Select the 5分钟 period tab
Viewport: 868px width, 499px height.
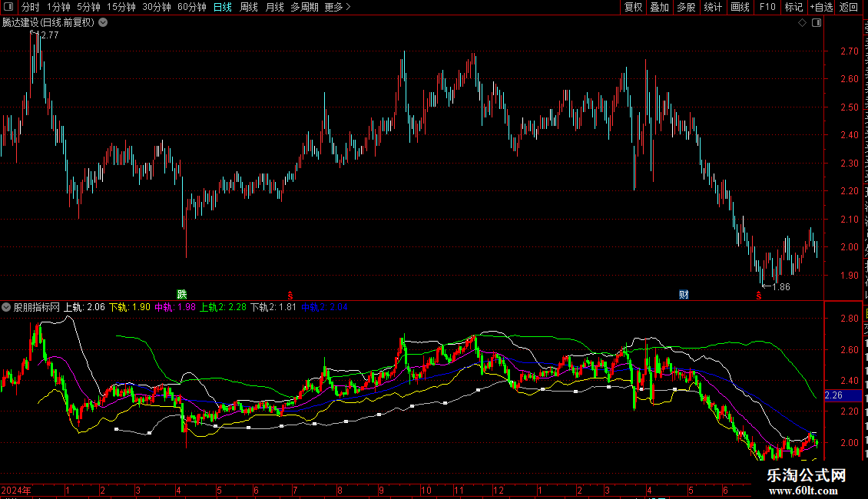88,7
